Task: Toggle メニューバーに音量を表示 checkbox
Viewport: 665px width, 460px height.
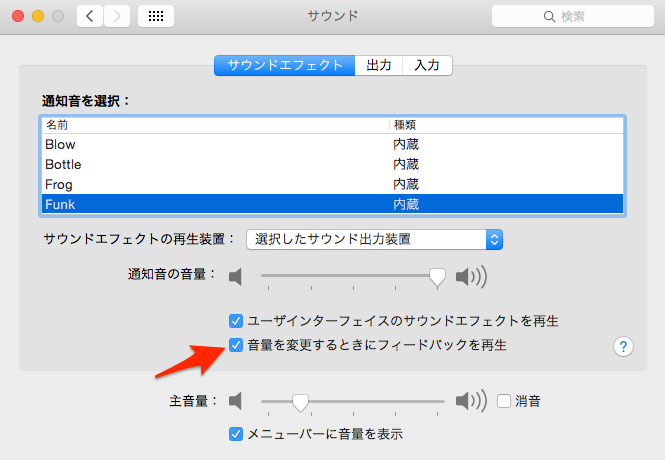Action: (x=236, y=434)
